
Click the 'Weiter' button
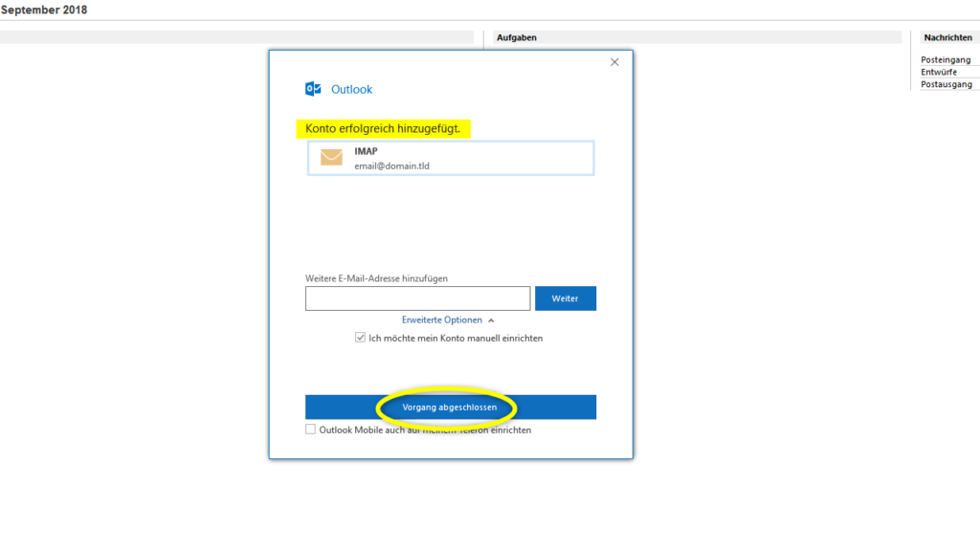(566, 298)
